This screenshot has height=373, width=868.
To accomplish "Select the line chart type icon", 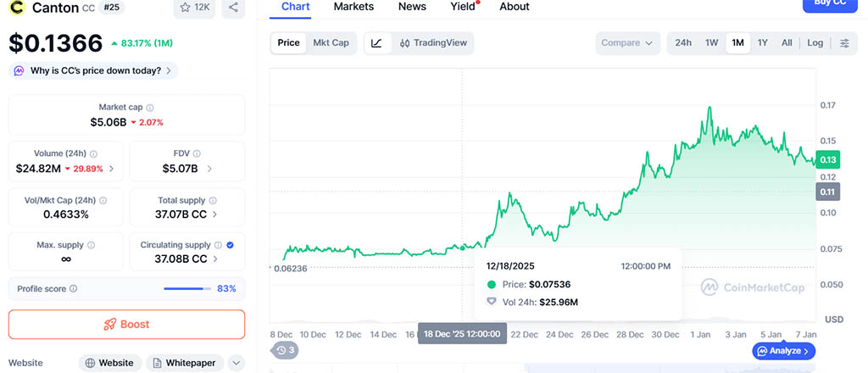I will pyautogui.click(x=376, y=42).
